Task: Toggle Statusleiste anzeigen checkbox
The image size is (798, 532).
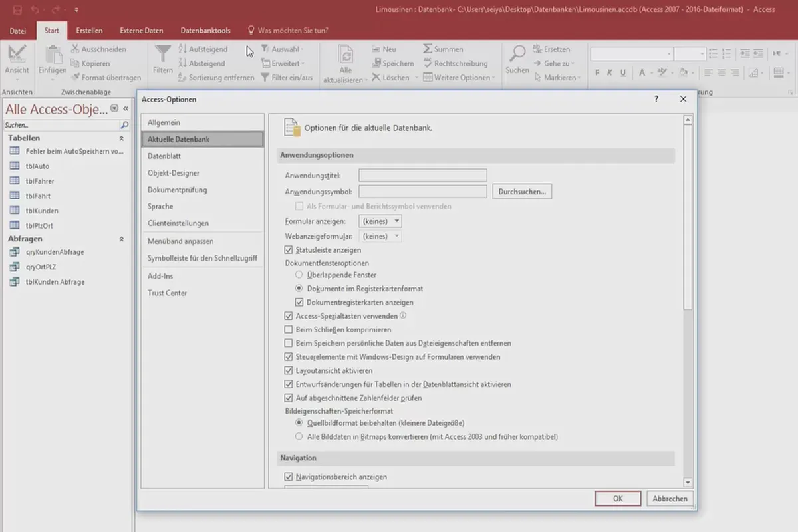Action: (289, 250)
